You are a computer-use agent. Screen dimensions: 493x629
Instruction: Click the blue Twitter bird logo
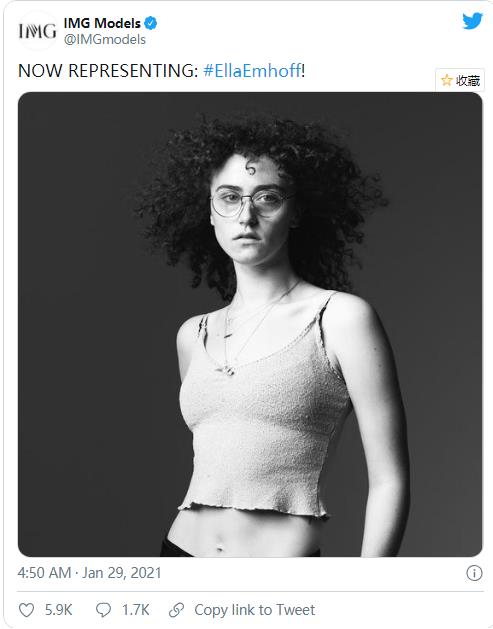[x=472, y=21]
